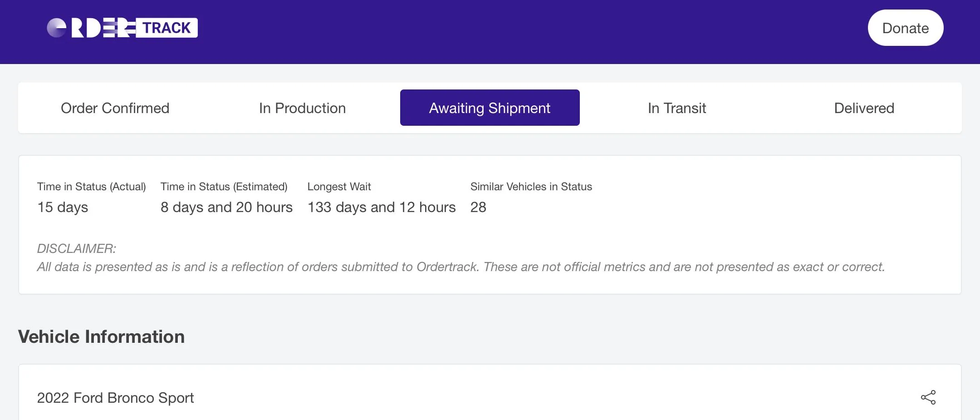Viewport: 980px width, 420px height.
Task: Click the 8 days and 20 hours value
Action: [226, 207]
